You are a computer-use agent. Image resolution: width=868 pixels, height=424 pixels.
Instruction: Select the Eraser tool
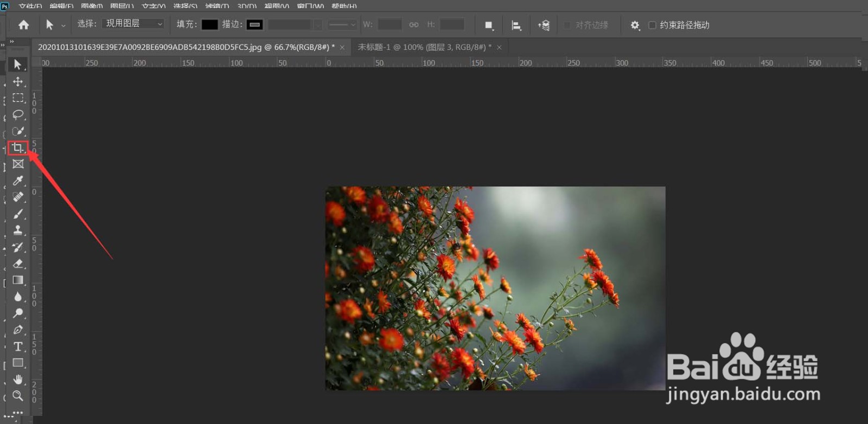(x=17, y=264)
